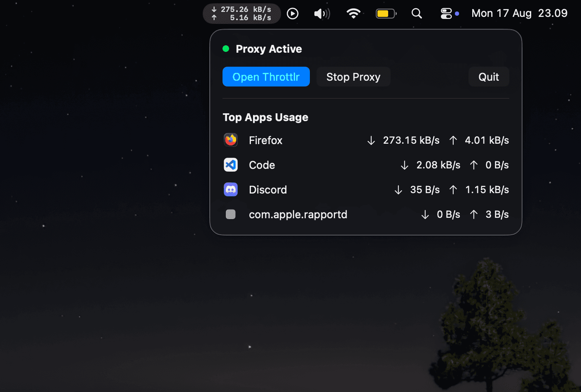Screen dimensions: 581x392
Task: Open the Wi-Fi menu bar icon
Action: tap(354, 14)
